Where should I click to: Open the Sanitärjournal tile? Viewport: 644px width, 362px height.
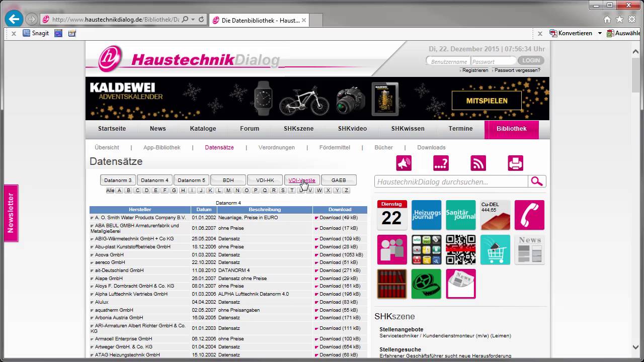pyautogui.click(x=461, y=215)
